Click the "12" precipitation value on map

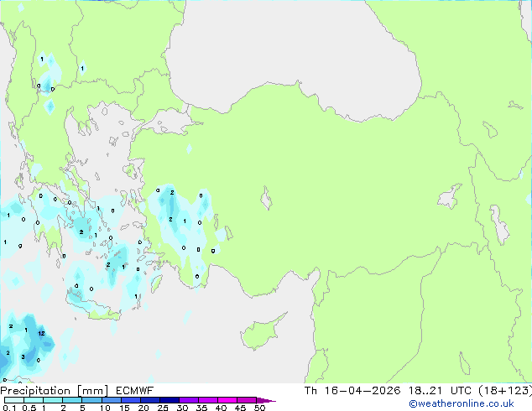click(41, 333)
